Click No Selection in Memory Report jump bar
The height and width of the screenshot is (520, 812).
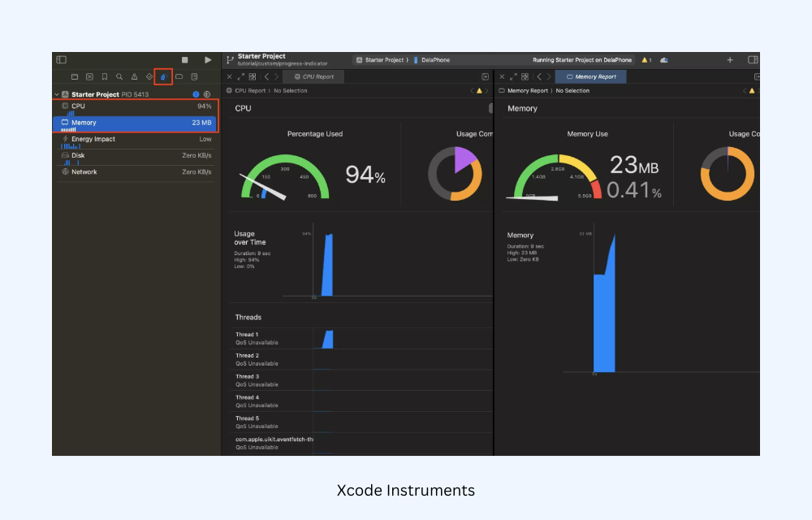pos(572,91)
